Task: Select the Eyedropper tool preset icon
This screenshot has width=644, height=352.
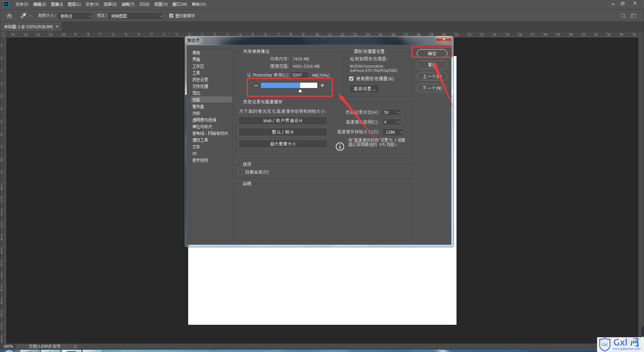Action: click(23, 16)
